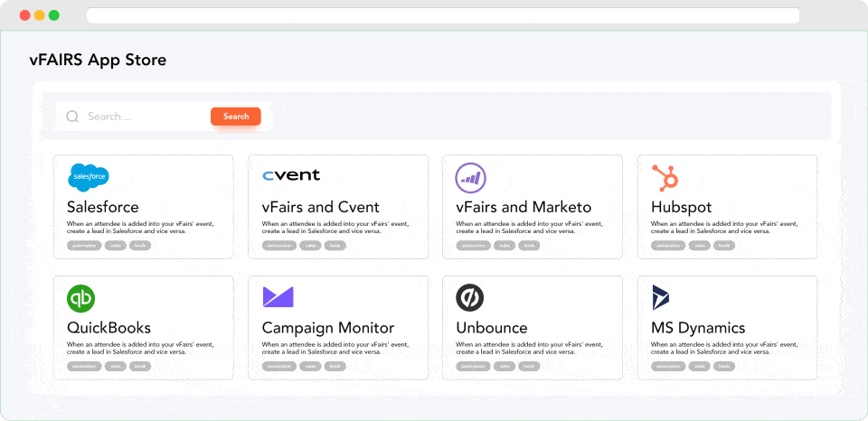Image resolution: width=868 pixels, height=421 pixels.
Task: Click the description text on the Marketo card
Action: click(529, 228)
